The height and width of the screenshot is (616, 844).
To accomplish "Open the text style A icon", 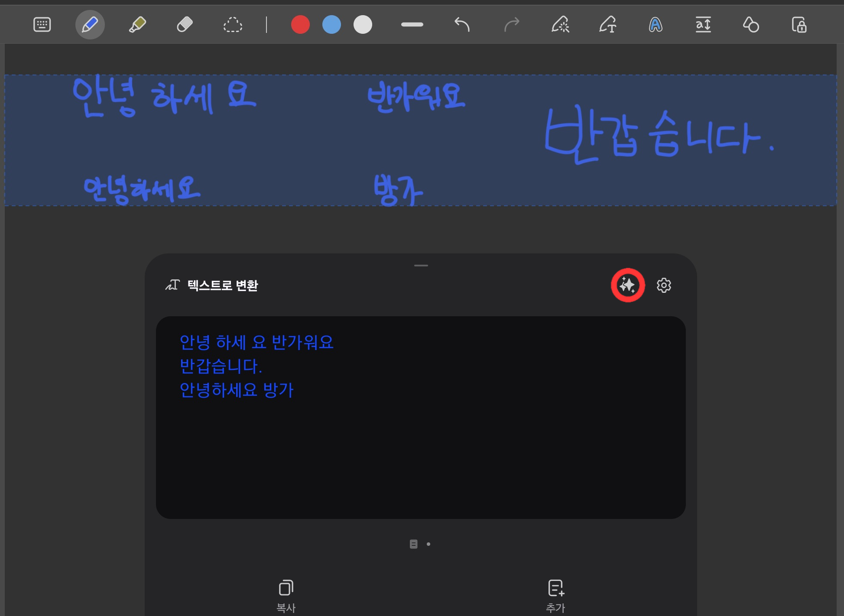I will (x=655, y=25).
